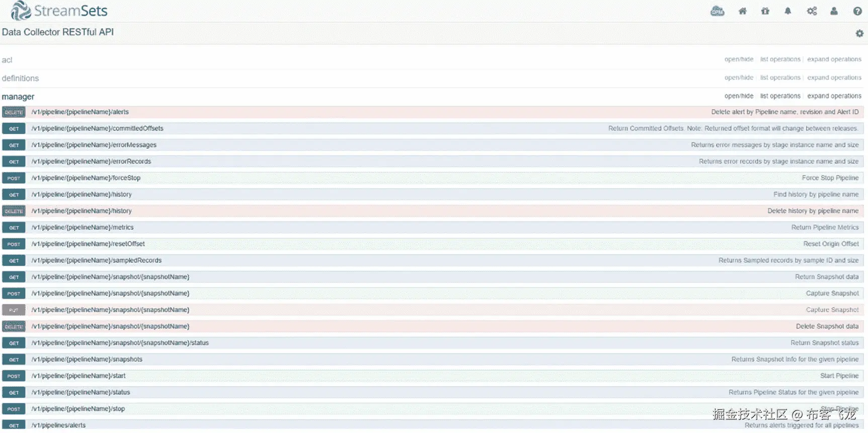This screenshot has height=433, width=868.
Task: Open the pipeline status endpoint path
Action: (81, 392)
